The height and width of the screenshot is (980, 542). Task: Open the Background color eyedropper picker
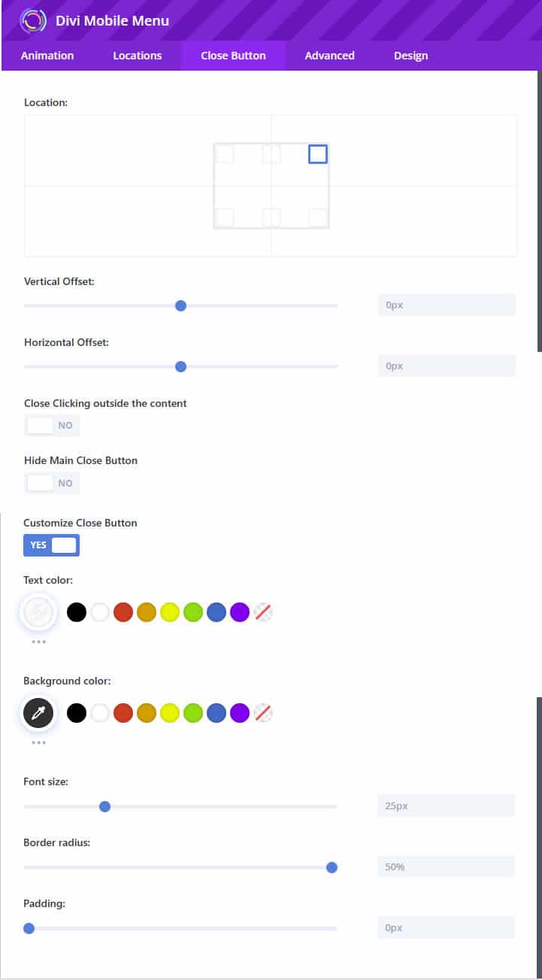tap(38, 713)
